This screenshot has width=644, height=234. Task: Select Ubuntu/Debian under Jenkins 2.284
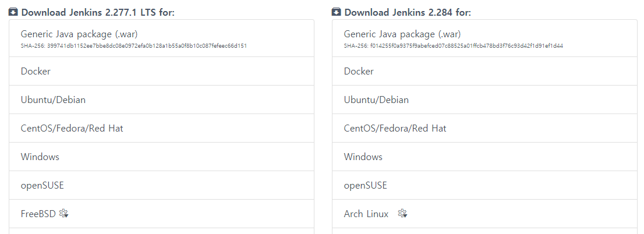pos(484,100)
